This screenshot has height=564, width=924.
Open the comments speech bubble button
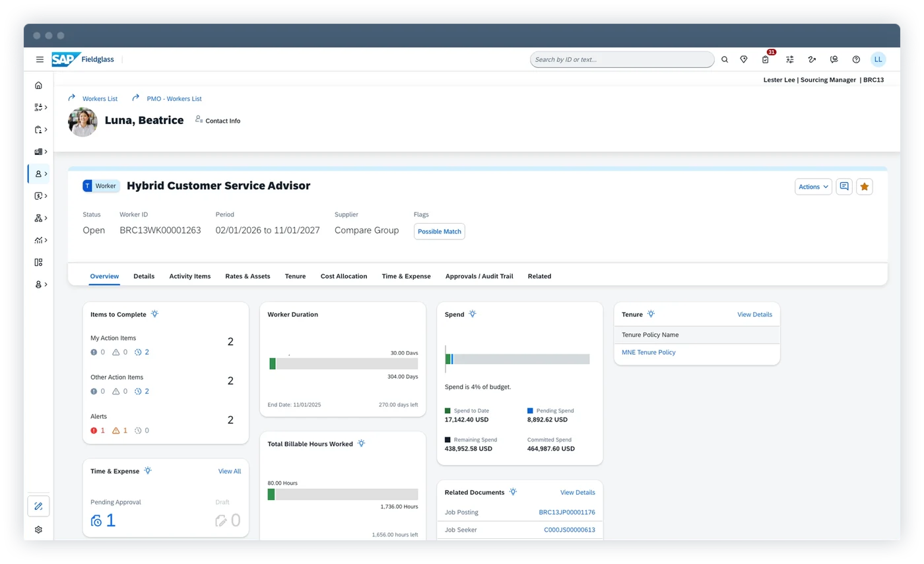pyautogui.click(x=843, y=187)
